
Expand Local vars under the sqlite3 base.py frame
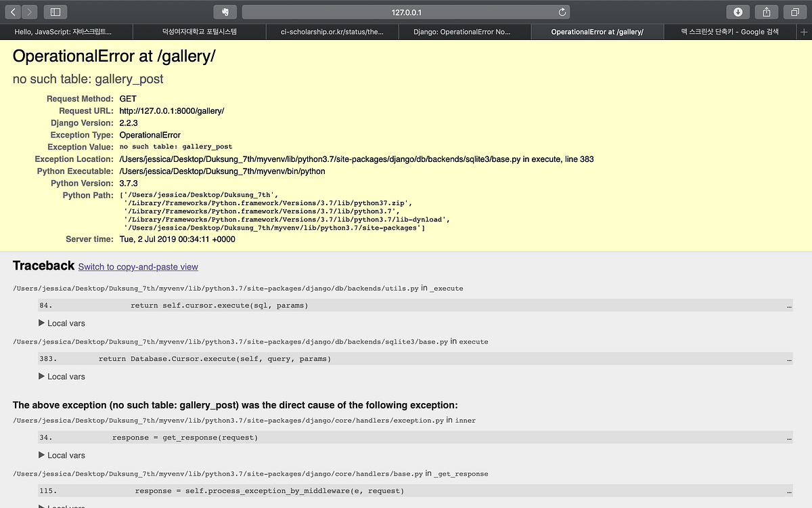62,376
